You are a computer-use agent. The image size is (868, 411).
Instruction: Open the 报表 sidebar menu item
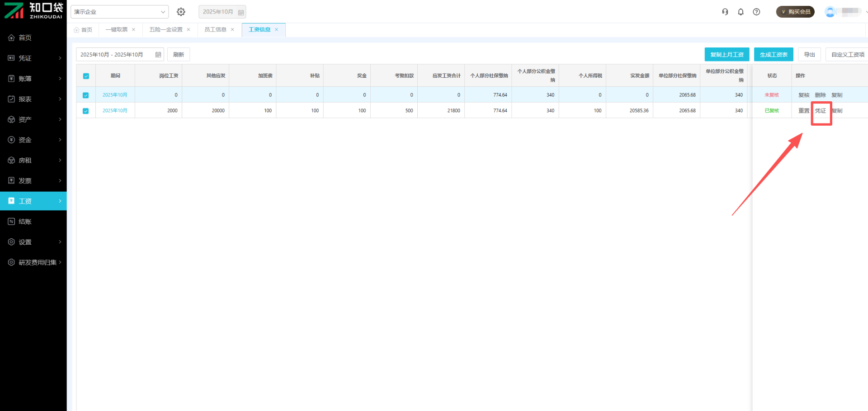[33, 99]
